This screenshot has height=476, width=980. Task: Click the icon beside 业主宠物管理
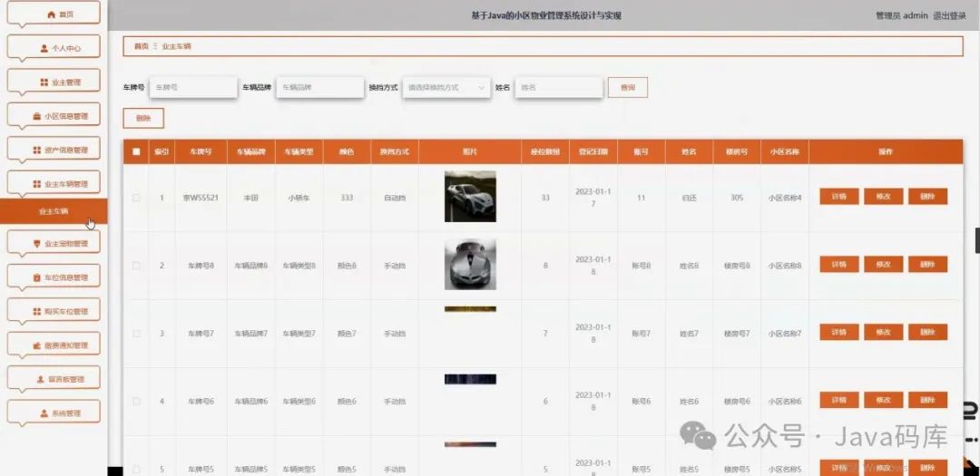[36, 244]
